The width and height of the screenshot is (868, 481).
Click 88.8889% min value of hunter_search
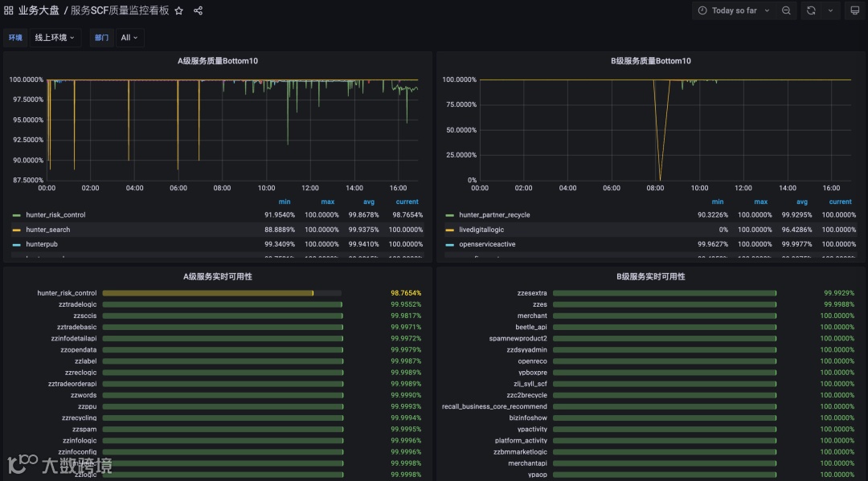(x=280, y=230)
